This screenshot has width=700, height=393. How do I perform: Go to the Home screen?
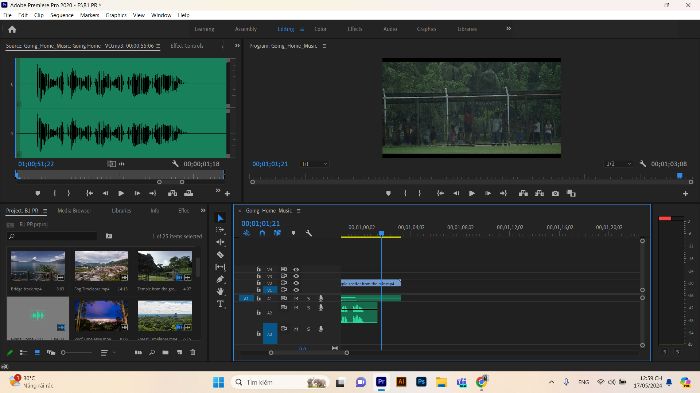(12, 29)
